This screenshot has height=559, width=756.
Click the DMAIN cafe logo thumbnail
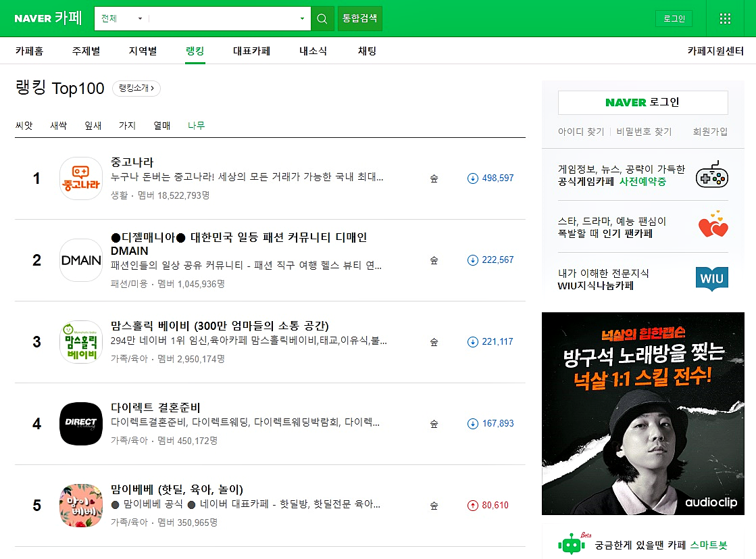[x=81, y=260]
